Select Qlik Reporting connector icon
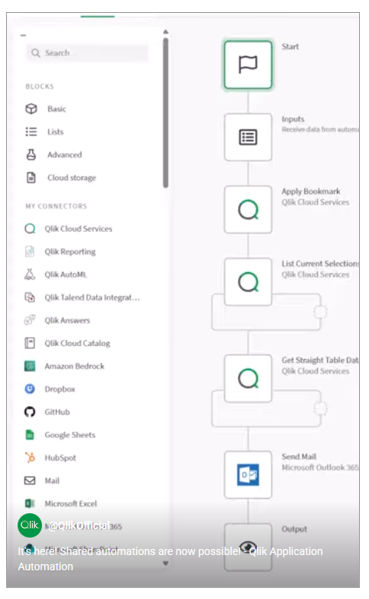Viewport: 369px width, 599px height. point(30,251)
